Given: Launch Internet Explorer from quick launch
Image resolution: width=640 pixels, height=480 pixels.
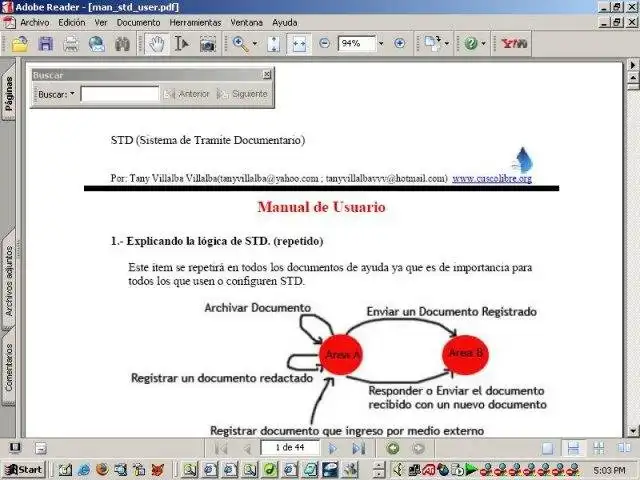Looking at the screenshot, I should [x=84, y=470].
